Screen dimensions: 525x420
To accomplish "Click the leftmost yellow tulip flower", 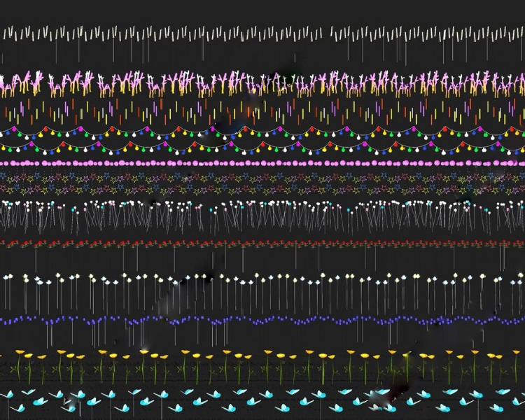I will [19, 353].
